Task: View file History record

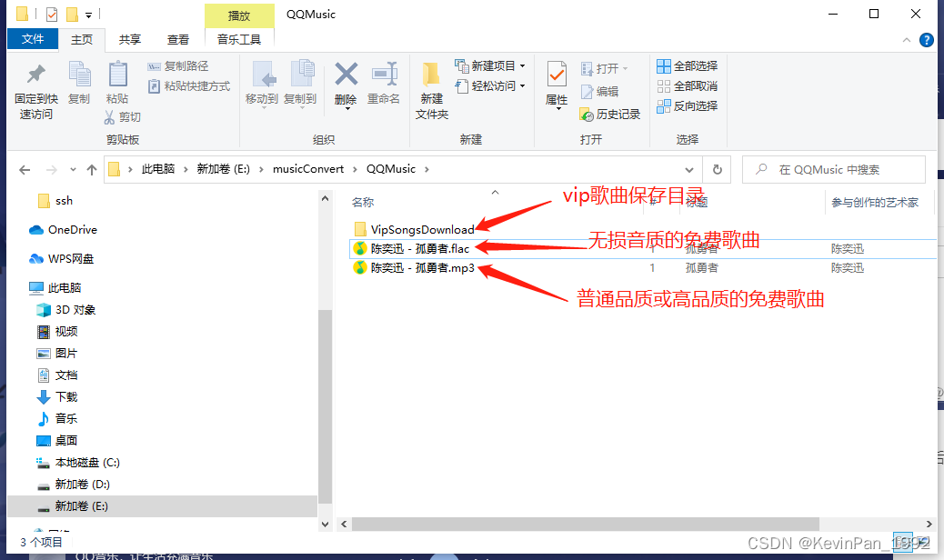Action: [610, 115]
